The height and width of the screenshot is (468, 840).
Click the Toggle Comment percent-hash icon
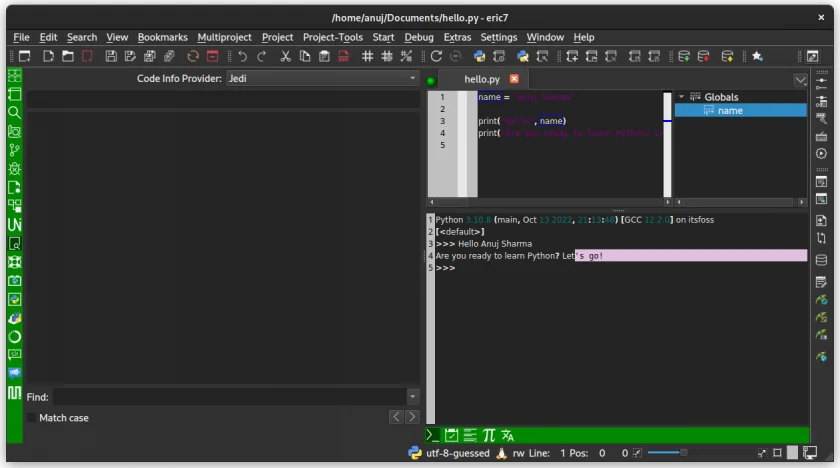[406, 56]
